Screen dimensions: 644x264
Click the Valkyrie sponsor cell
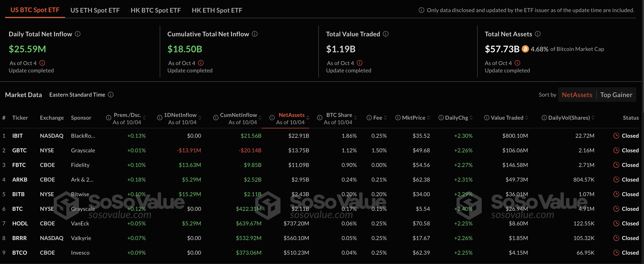[81, 238]
